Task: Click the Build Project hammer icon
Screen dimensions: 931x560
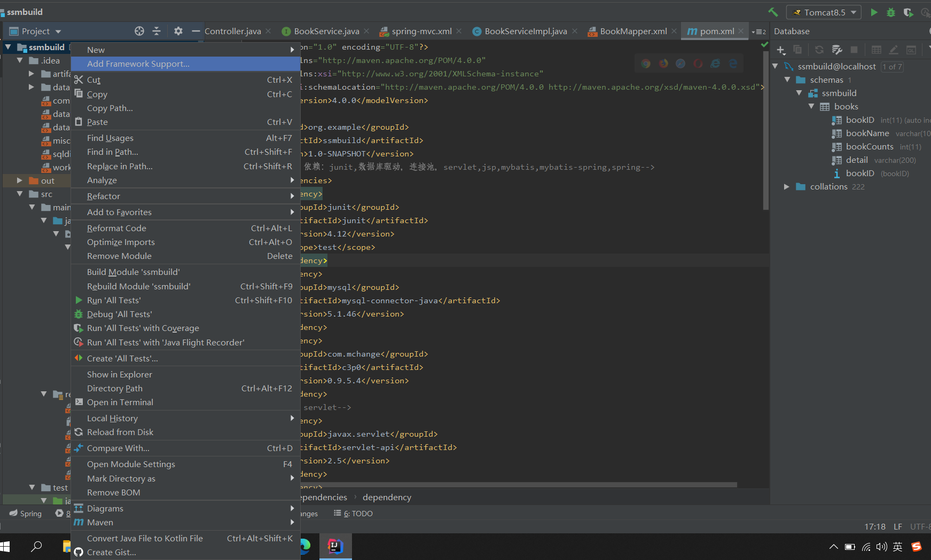Action: 773,12
